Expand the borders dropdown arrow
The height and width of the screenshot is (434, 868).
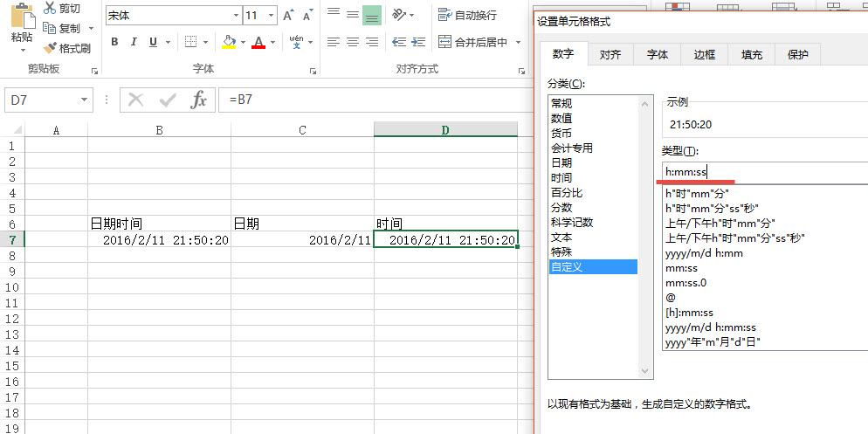pyautogui.click(x=206, y=42)
